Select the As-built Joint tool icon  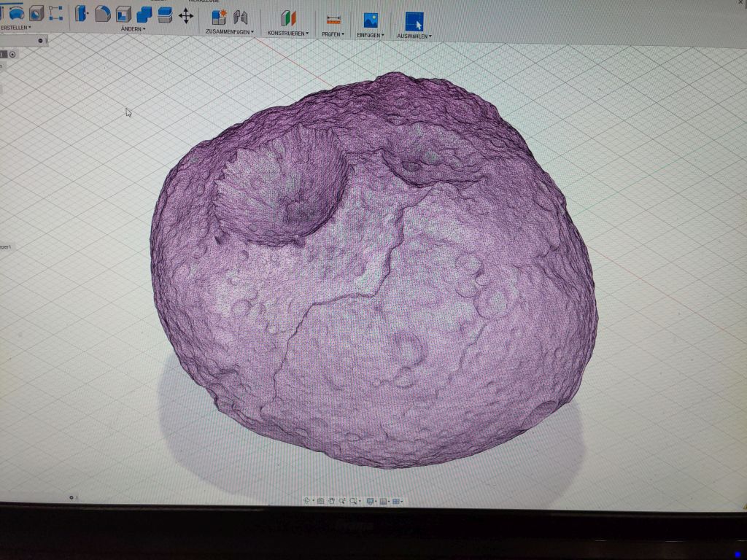click(x=241, y=17)
